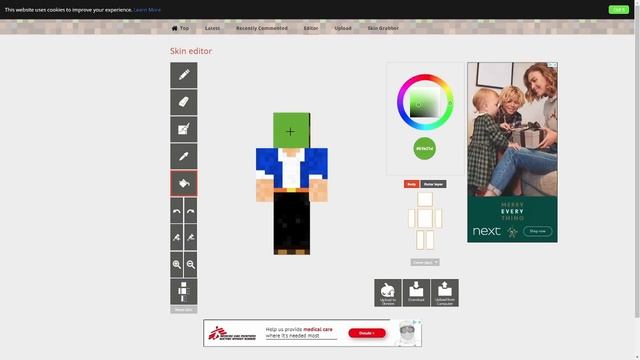This screenshot has height=360, width=640.
Task: Toggle head part in body selector
Action: point(425,199)
